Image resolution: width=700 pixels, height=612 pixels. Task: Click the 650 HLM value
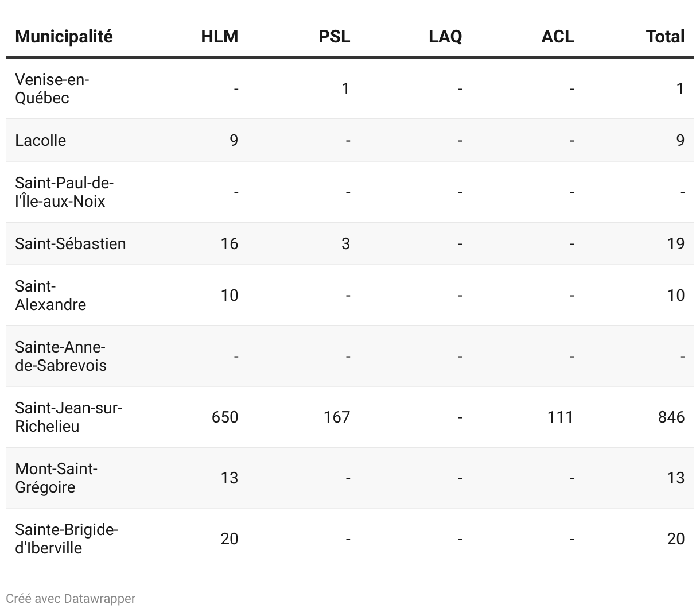point(225,417)
